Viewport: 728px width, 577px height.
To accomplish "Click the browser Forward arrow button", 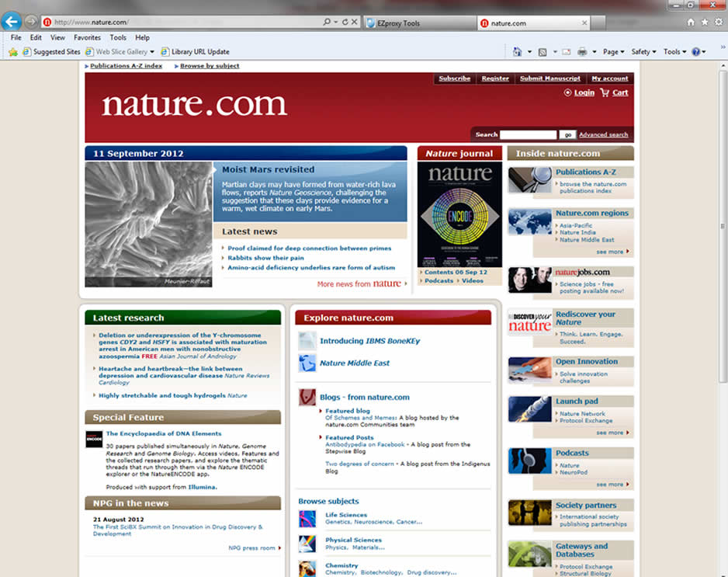I will click(x=31, y=22).
